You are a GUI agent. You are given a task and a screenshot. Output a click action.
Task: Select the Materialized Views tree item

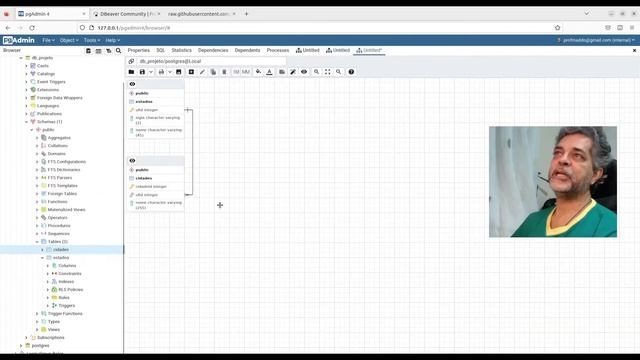[66, 210]
